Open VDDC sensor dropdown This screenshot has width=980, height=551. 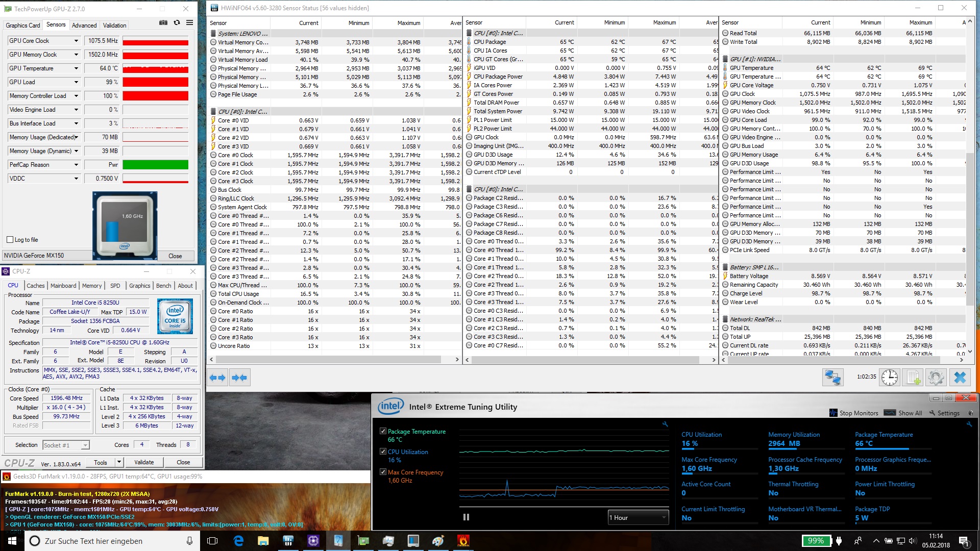pyautogui.click(x=76, y=179)
